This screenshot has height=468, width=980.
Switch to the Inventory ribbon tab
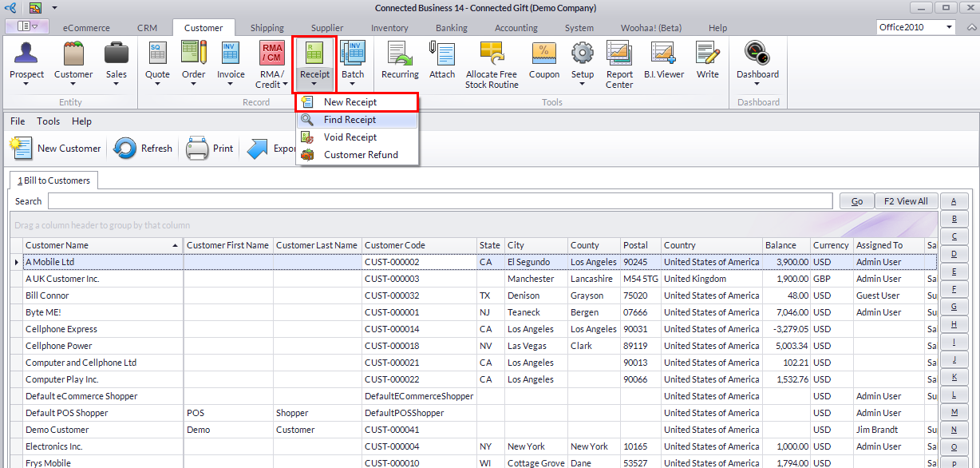coord(389,28)
